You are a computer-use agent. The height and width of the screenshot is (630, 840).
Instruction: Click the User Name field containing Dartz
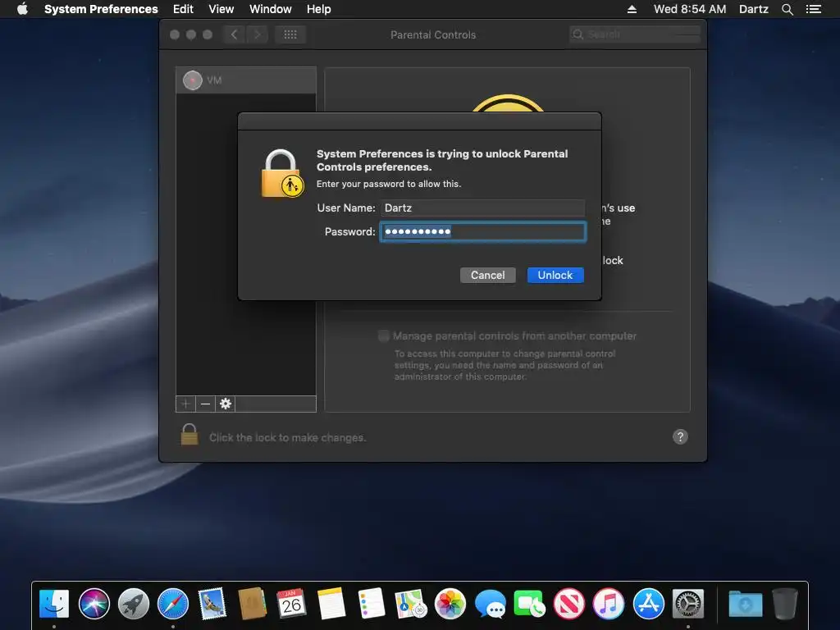[x=482, y=208]
